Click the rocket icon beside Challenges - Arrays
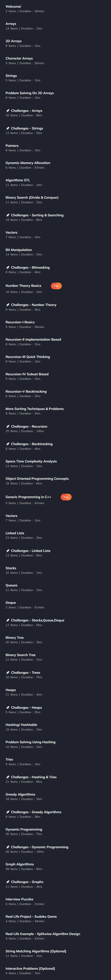This screenshot has height=980, width=111. tap(8, 111)
